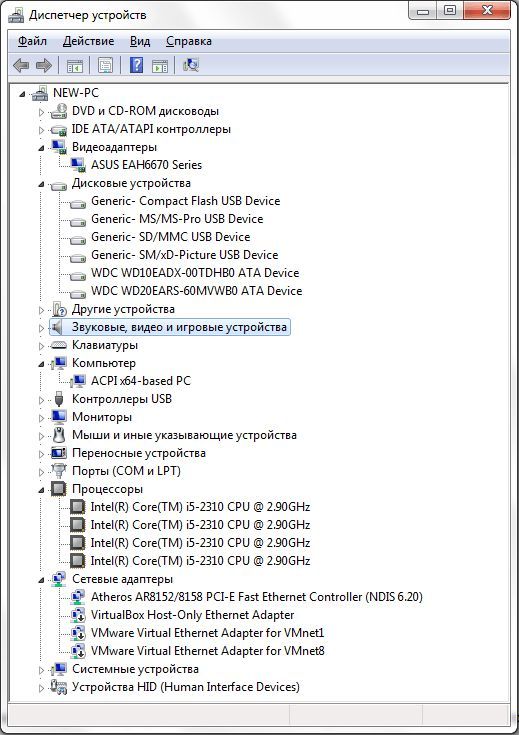519x735 pixels.
Task: Click the Back arrow toolbar icon
Action: coord(21,65)
